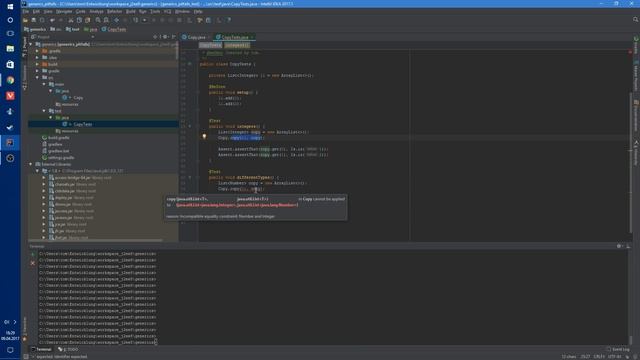640x360 pixels.
Task: Collapse the External Libraries node
Action: [31, 164]
